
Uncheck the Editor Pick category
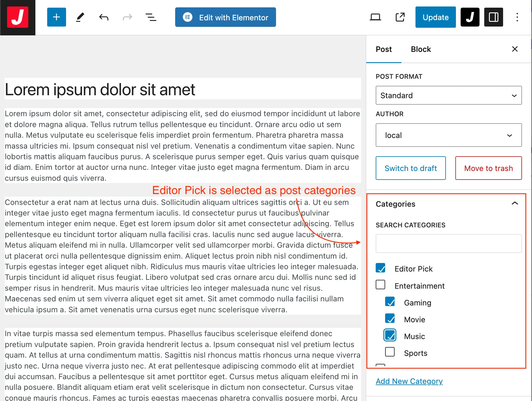point(380,268)
